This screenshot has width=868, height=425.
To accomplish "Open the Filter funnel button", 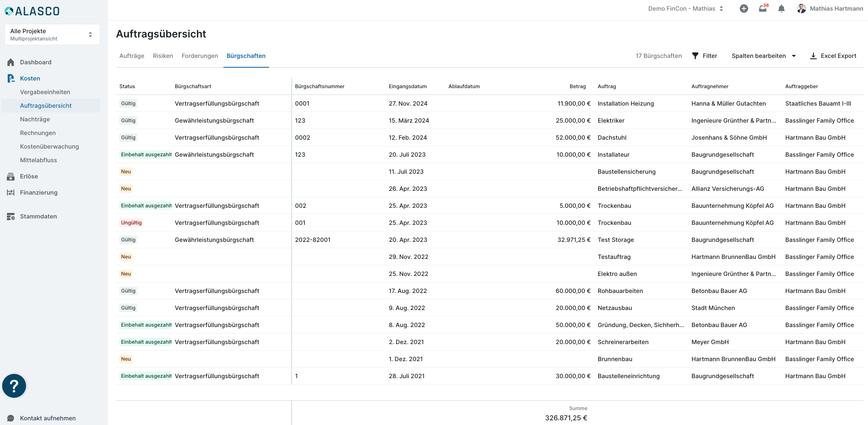I will pyautogui.click(x=704, y=56).
